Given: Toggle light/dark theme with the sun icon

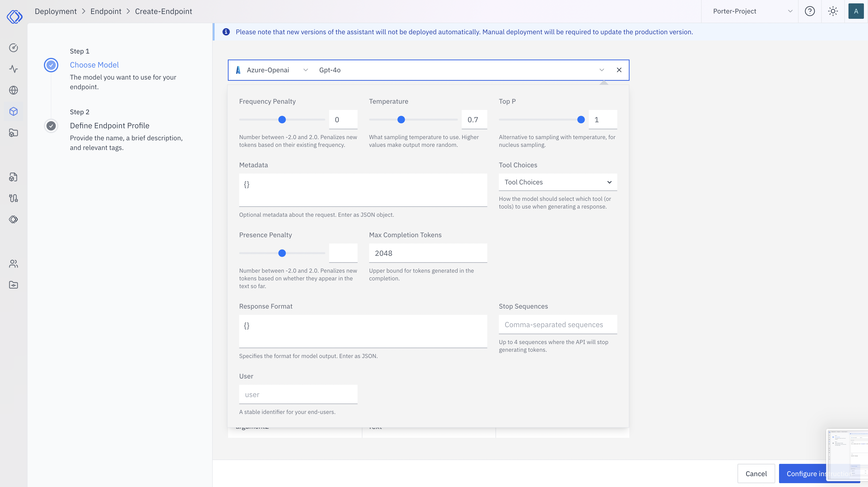Looking at the screenshot, I should tap(833, 11).
